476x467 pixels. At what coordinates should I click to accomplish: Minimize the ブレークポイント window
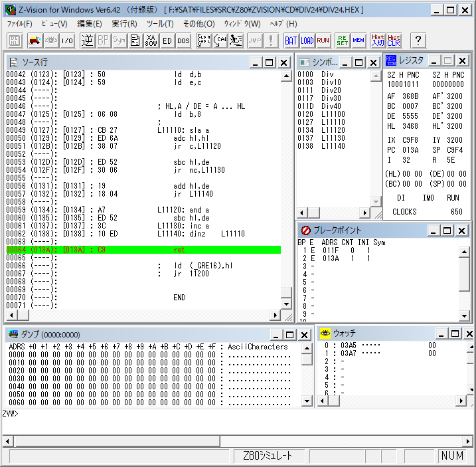(434, 231)
